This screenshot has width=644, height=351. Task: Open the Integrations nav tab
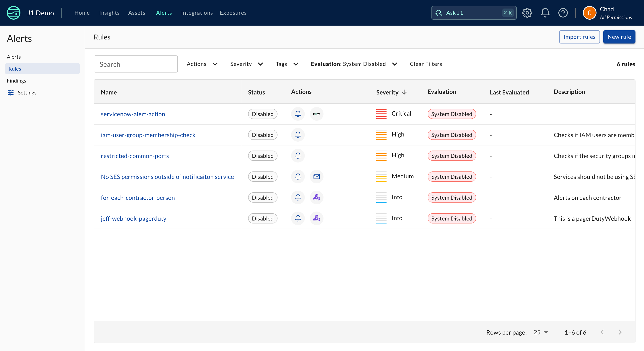click(x=197, y=13)
